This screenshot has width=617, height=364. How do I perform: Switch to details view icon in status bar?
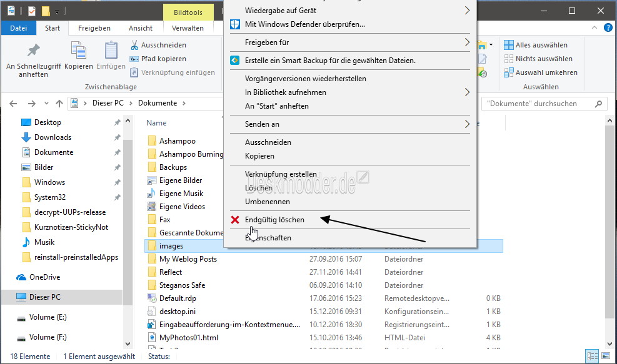pyautogui.click(x=592, y=356)
